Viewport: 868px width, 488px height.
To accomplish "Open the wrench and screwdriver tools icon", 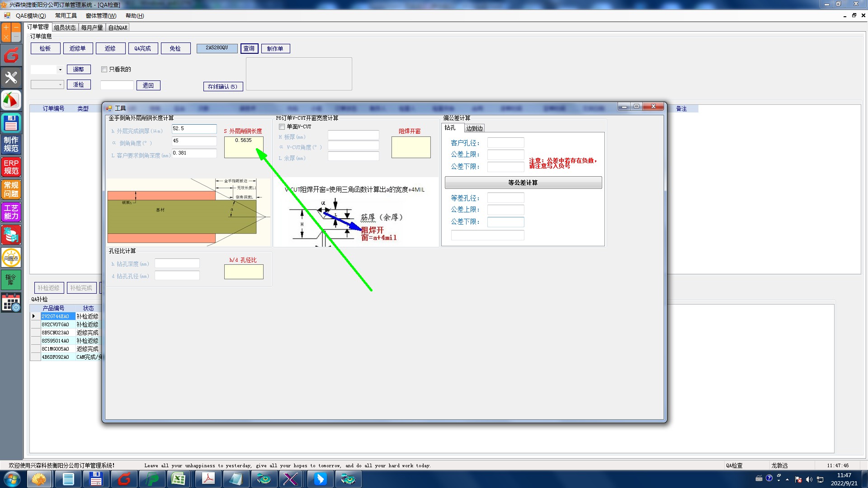I will tap(11, 78).
